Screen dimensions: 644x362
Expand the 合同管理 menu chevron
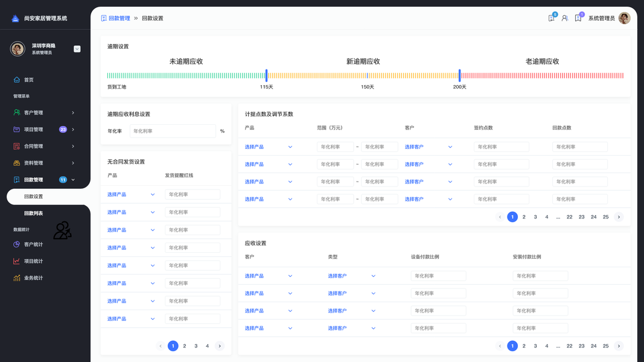click(73, 146)
